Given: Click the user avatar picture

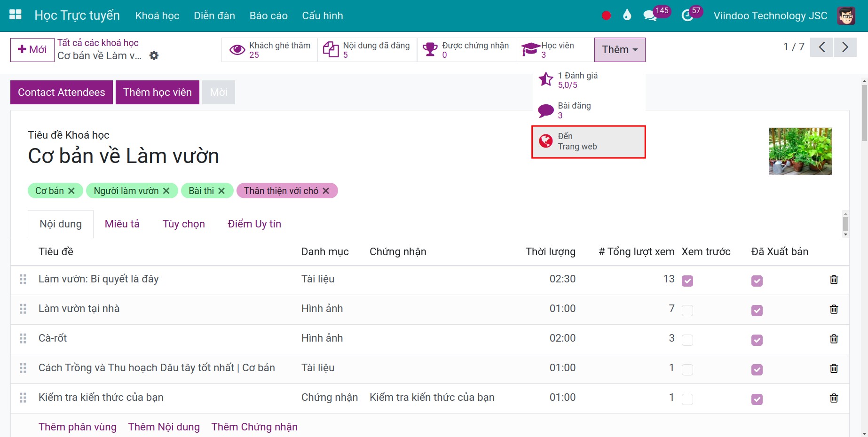Looking at the screenshot, I should pos(846,16).
